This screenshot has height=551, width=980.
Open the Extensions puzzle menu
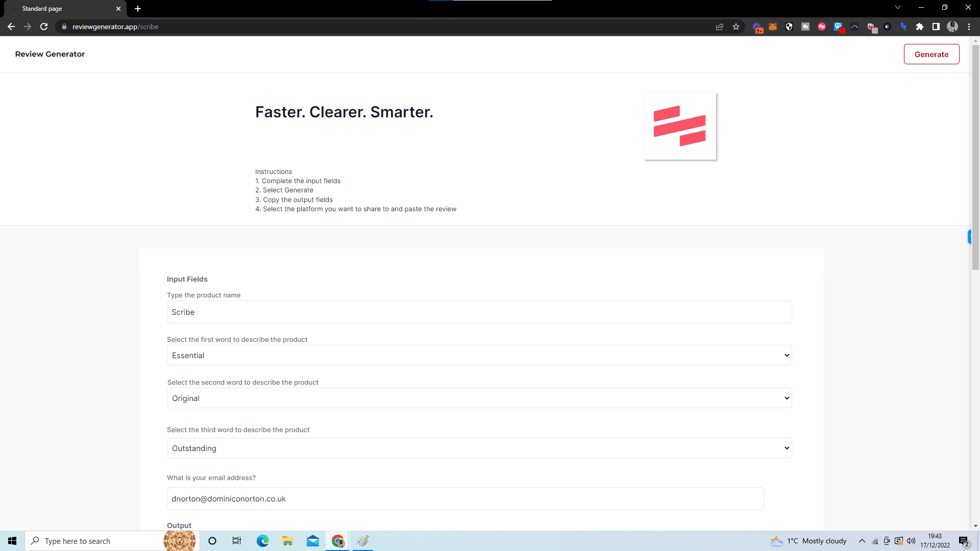pyautogui.click(x=920, y=27)
